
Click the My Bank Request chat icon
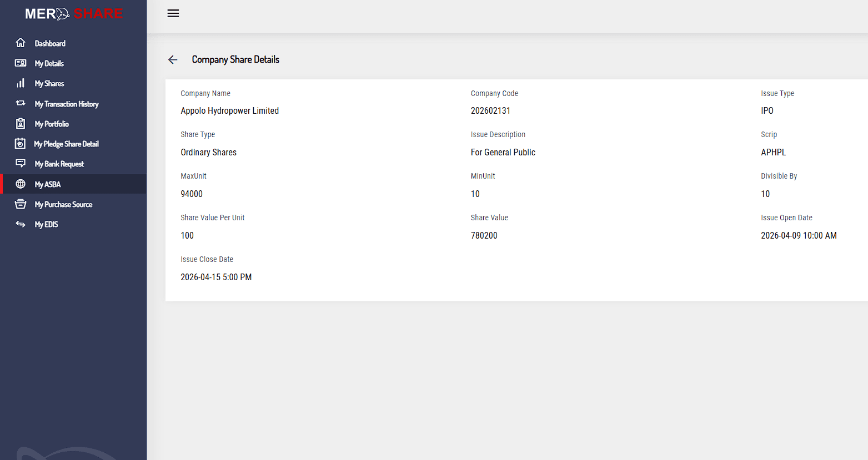21,164
